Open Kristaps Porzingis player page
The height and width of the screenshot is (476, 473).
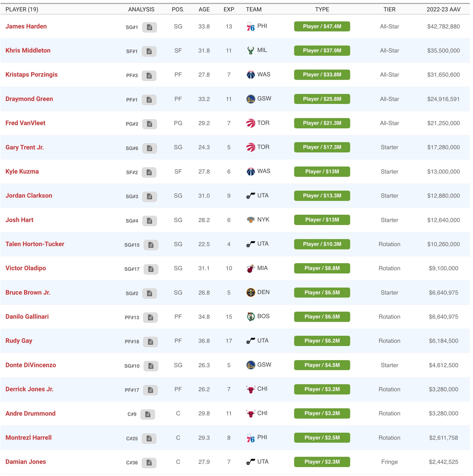click(x=31, y=74)
